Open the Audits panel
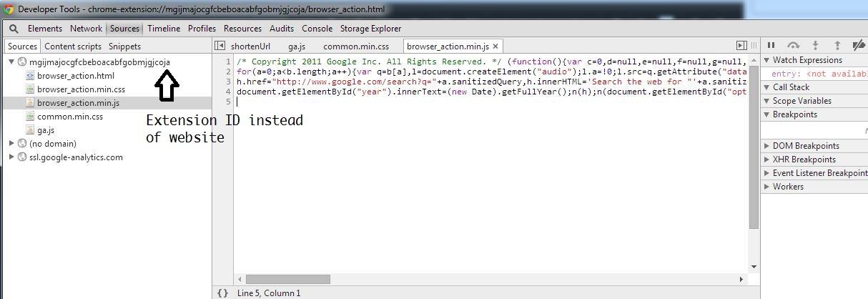This screenshot has height=299, width=868. tap(282, 29)
